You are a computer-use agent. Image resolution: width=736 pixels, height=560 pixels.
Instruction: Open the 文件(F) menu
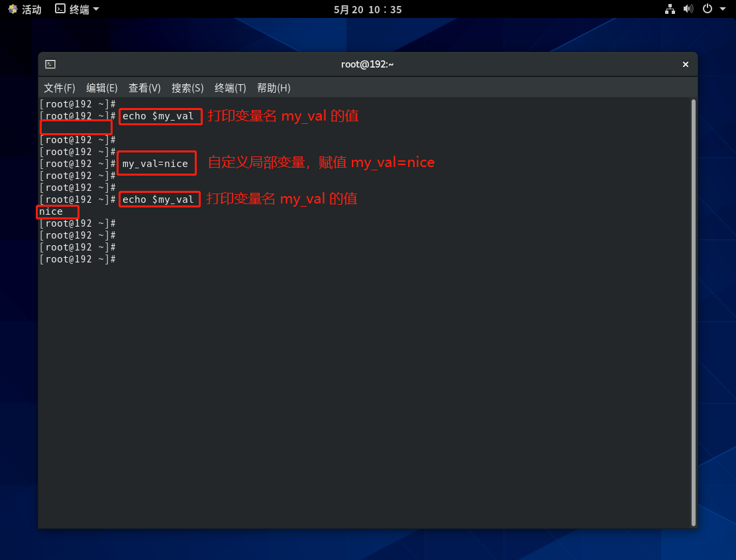point(60,88)
